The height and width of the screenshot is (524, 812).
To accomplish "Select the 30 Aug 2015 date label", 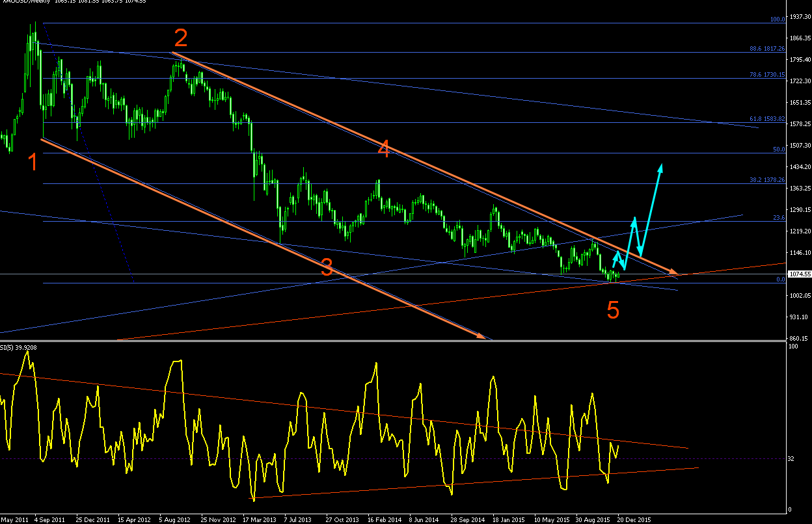I will pyautogui.click(x=593, y=520).
